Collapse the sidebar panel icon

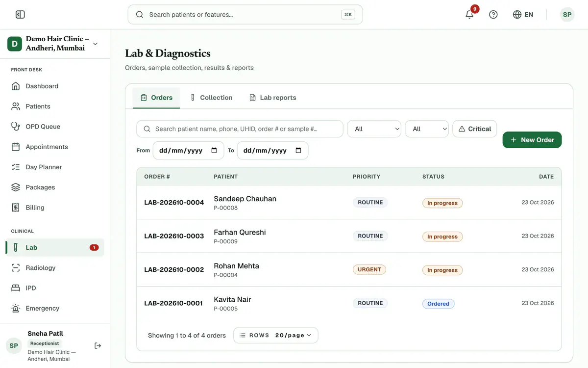[20, 15]
